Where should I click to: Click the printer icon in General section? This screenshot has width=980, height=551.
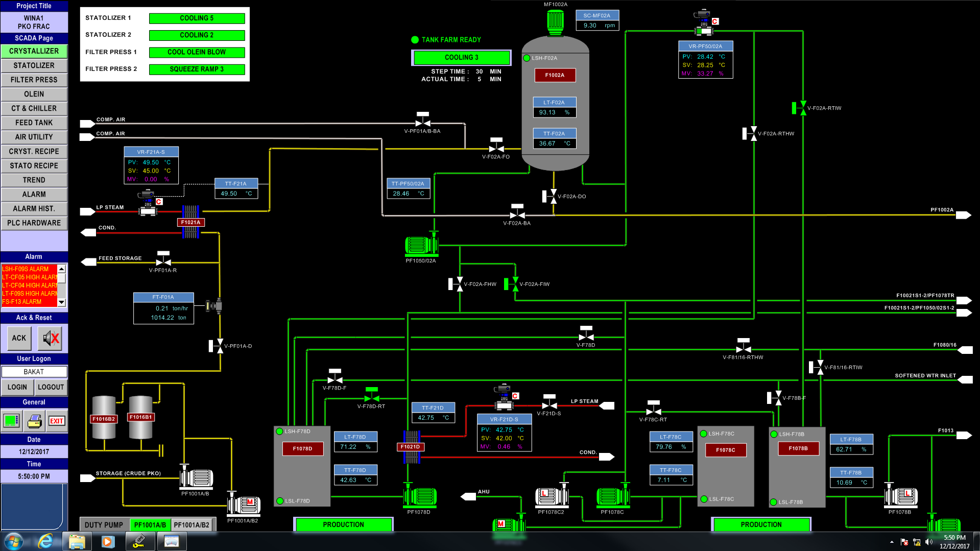34,421
